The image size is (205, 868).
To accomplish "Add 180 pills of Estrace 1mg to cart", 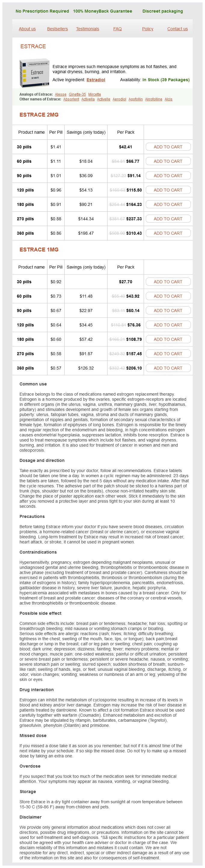I will (168, 339).
